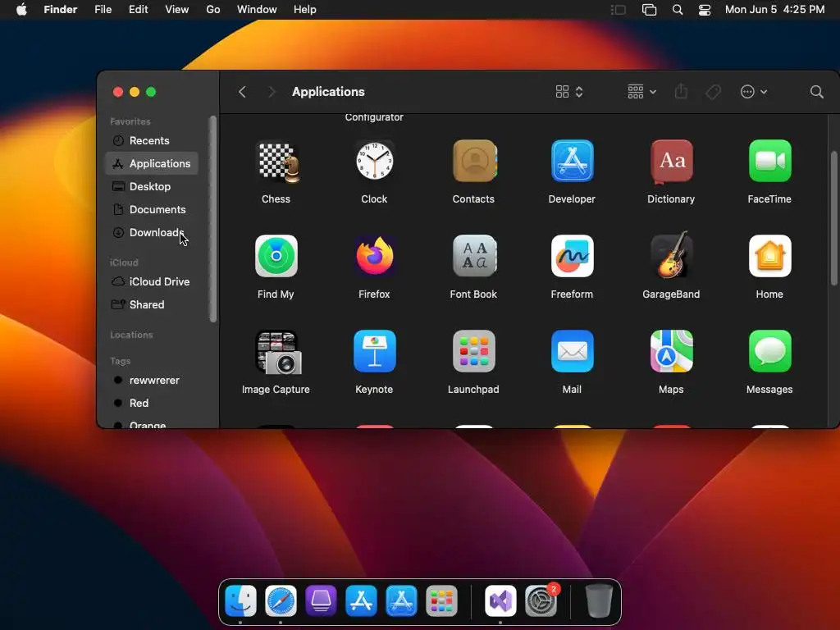Screen dimensions: 840x630
Task: Open Safari from the Dock
Action: pos(281,600)
